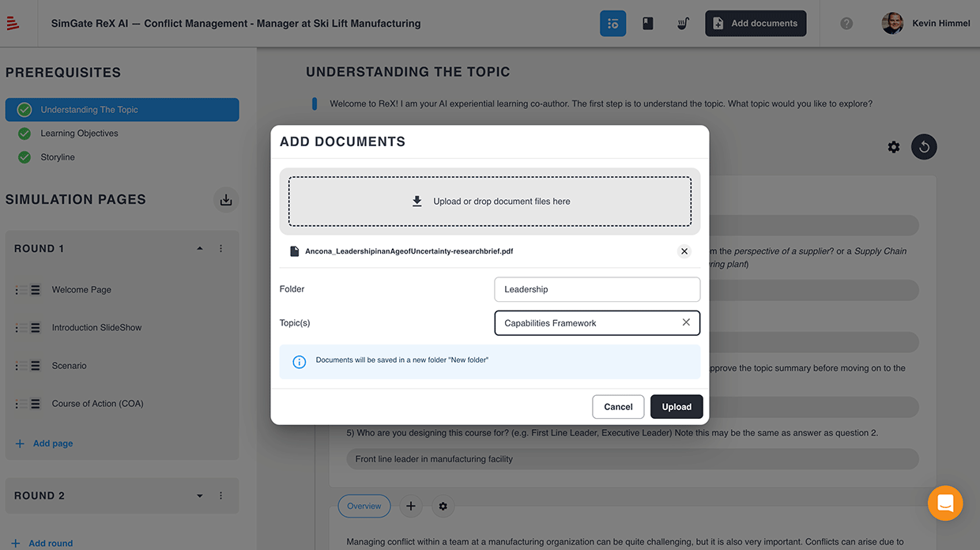The width and height of the screenshot is (980, 550).
Task: Click the PDF file icon in document list
Action: [294, 251]
